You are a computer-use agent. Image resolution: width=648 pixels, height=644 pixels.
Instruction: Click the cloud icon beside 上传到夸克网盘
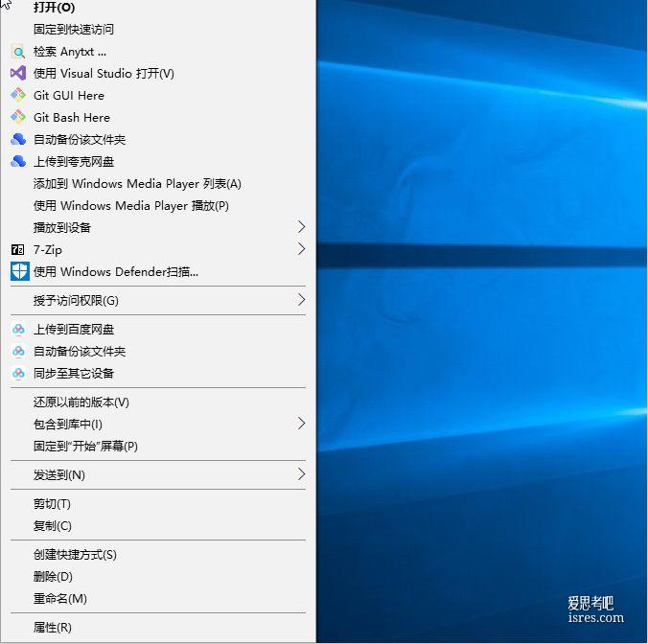coord(18,162)
